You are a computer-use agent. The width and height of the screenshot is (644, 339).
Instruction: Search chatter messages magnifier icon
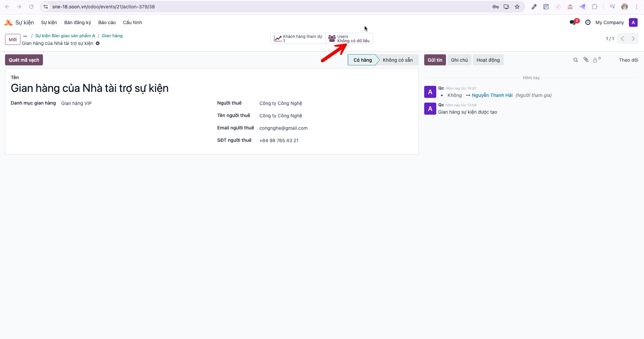576,60
